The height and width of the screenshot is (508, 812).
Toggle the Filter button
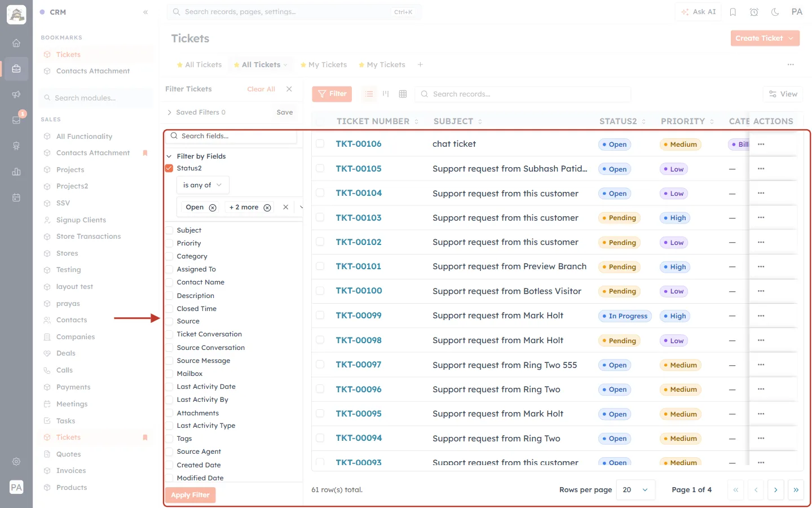332,94
